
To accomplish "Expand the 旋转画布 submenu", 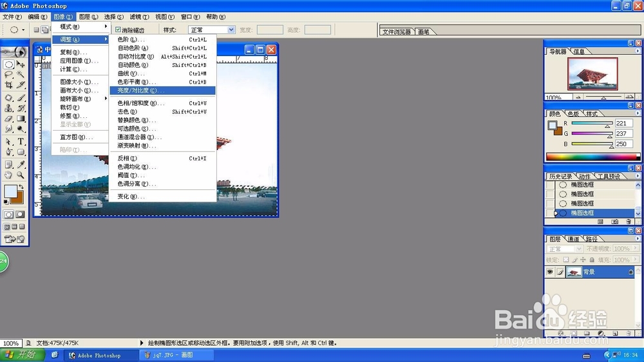I will [80, 99].
